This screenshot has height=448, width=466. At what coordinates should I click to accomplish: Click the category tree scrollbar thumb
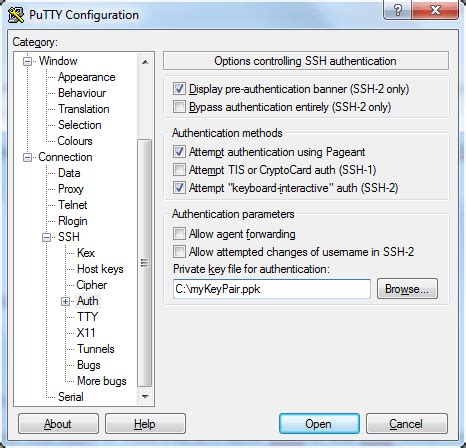145,263
